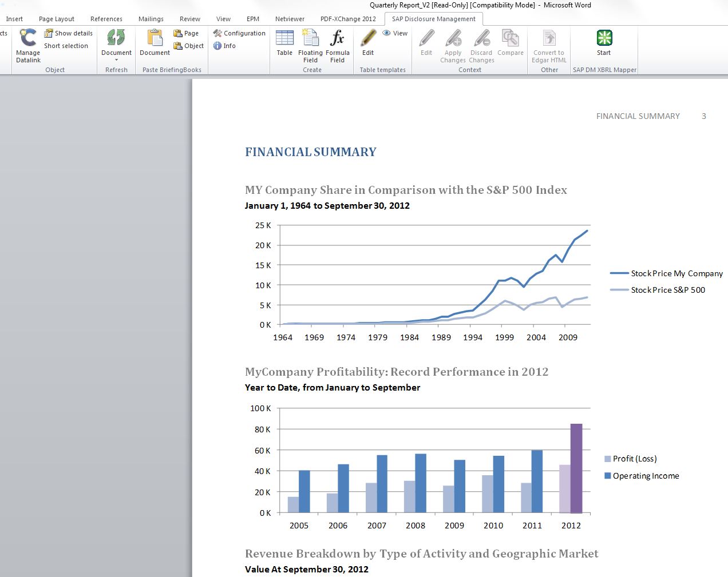Open Manage Datalink in the Object group
Screen dimensions: 728x577
28,46
